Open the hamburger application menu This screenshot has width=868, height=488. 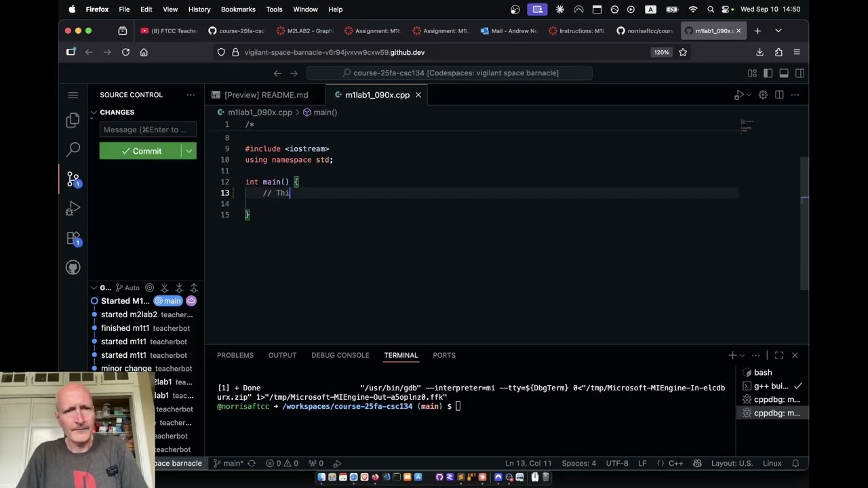click(x=73, y=95)
